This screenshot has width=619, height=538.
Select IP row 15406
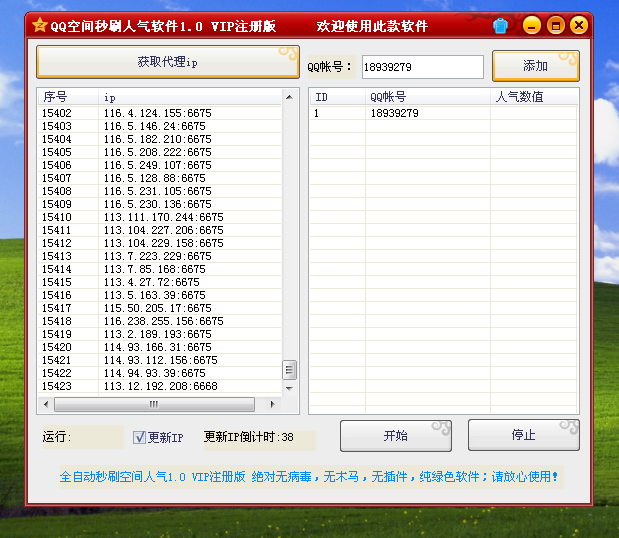pyautogui.click(x=159, y=165)
